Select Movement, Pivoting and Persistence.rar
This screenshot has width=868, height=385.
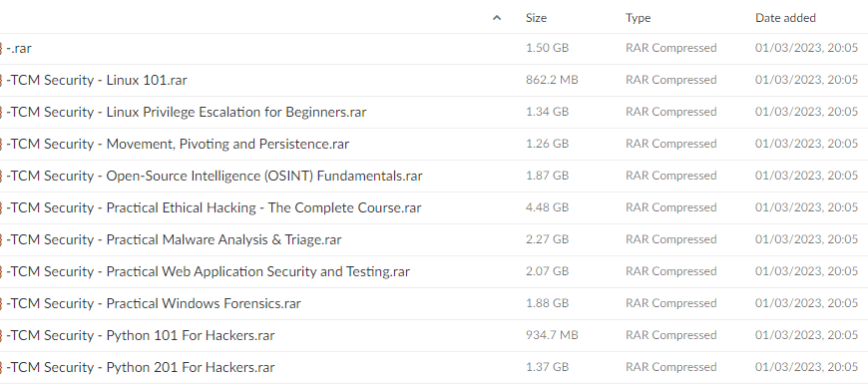(x=178, y=144)
